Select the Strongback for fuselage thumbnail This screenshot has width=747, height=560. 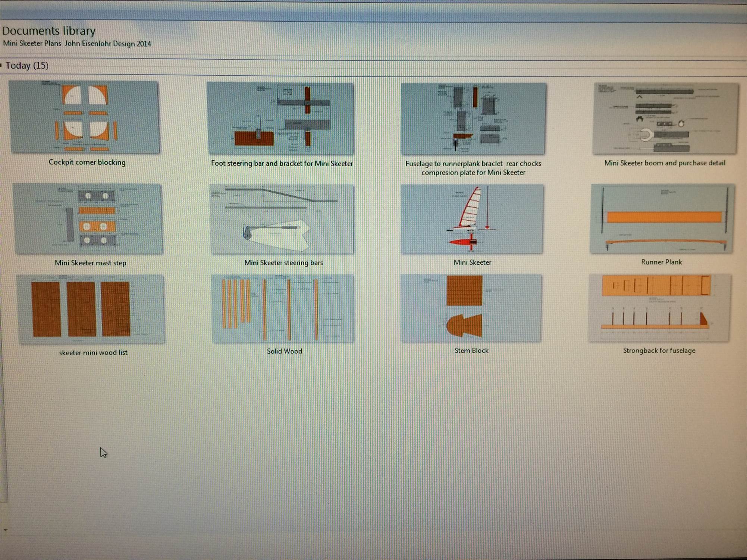(x=659, y=308)
